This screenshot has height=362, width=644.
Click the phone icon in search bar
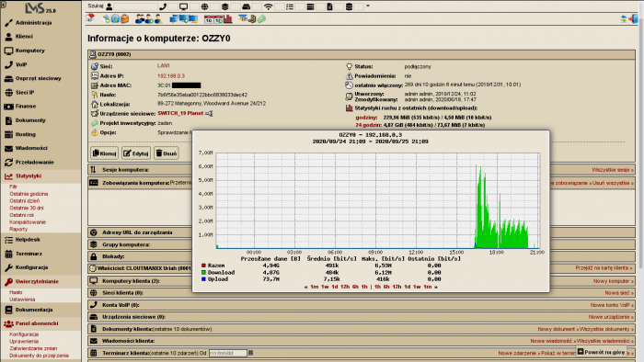click(163, 6)
